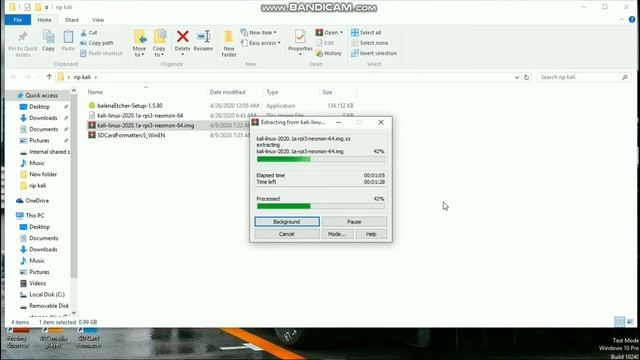Click the red Delete icon
The height and width of the screenshot is (360, 640).
[182, 37]
